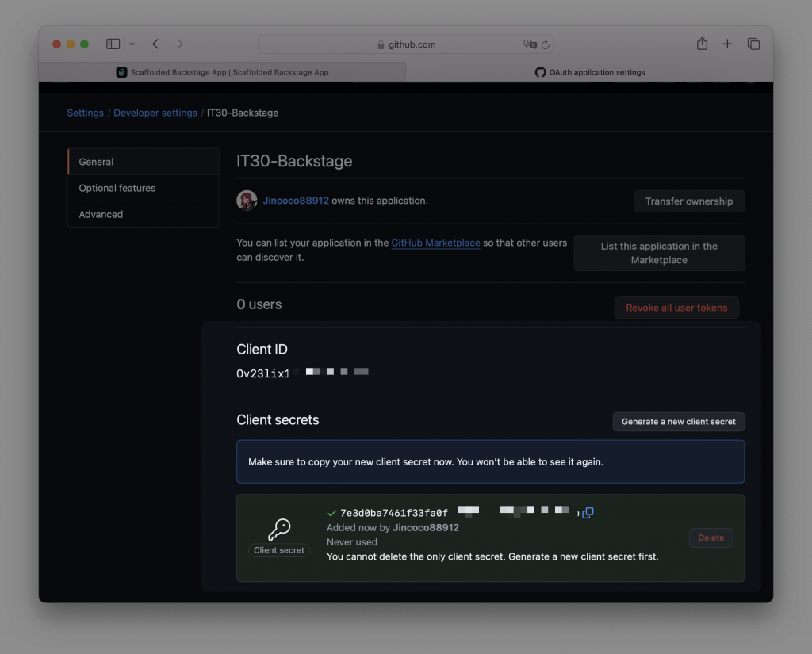Click the Transfer ownership button

tap(689, 201)
